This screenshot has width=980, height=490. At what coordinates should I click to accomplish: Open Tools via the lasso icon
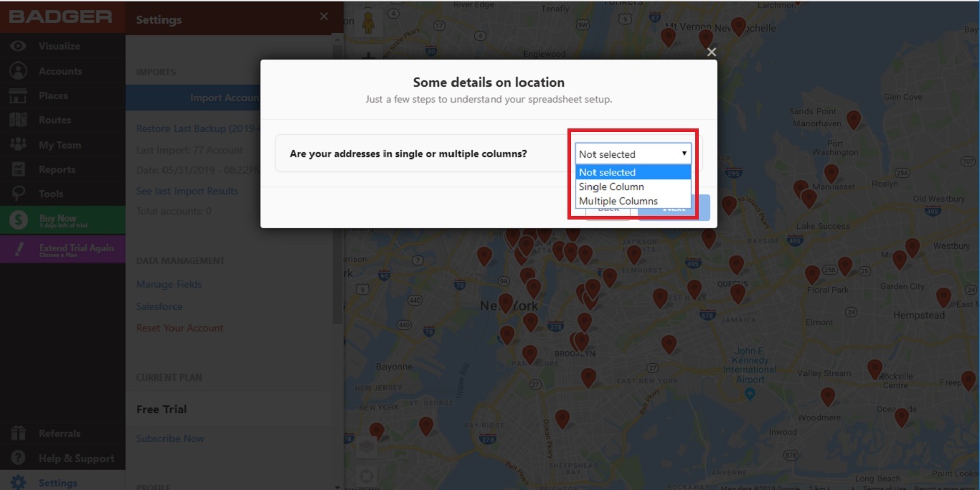click(x=18, y=194)
